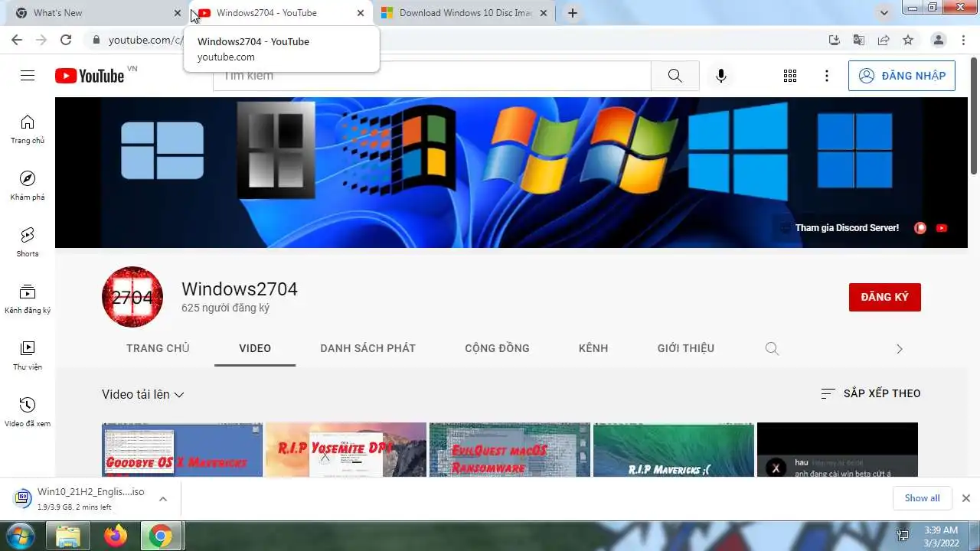Image resolution: width=980 pixels, height=551 pixels.
Task: Click the Windows Start button
Action: [x=21, y=536]
